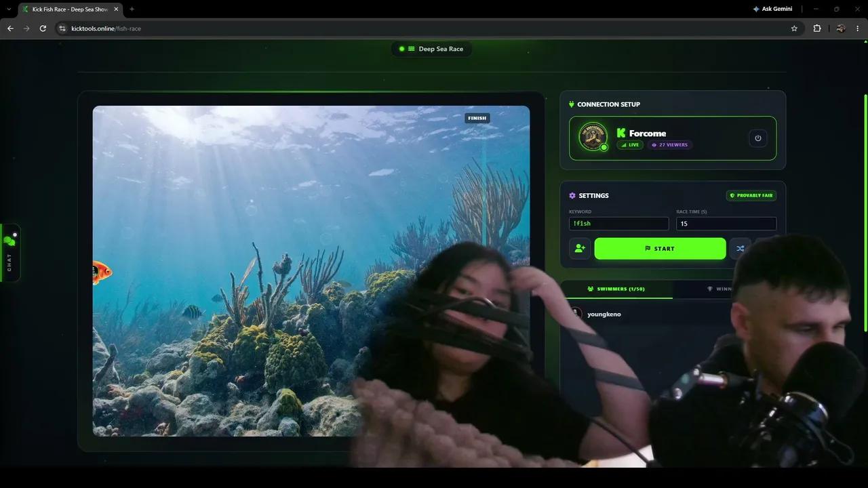Click the FINISH label in the race view

pyautogui.click(x=477, y=118)
